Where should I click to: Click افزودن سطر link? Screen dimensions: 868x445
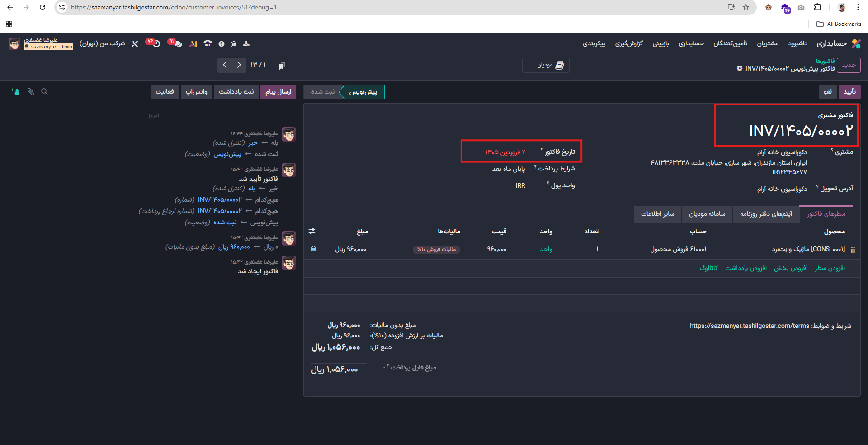(x=830, y=268)
